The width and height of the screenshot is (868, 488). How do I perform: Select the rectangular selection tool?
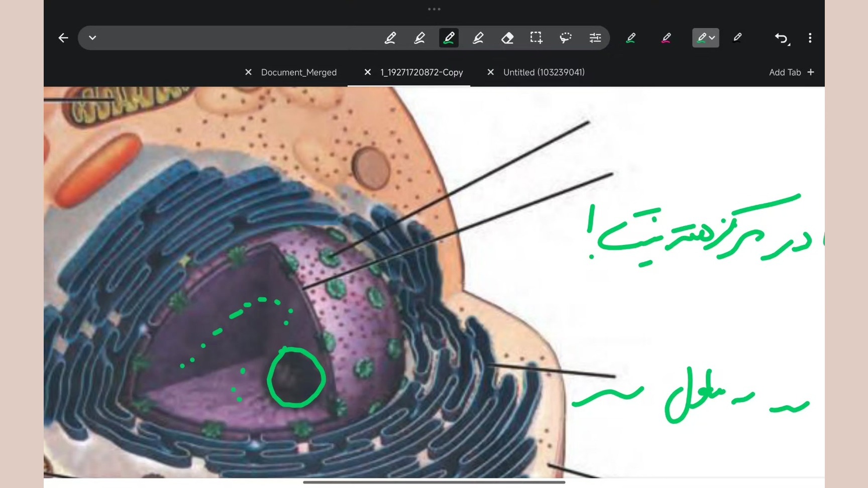click(x=536, y=38)
